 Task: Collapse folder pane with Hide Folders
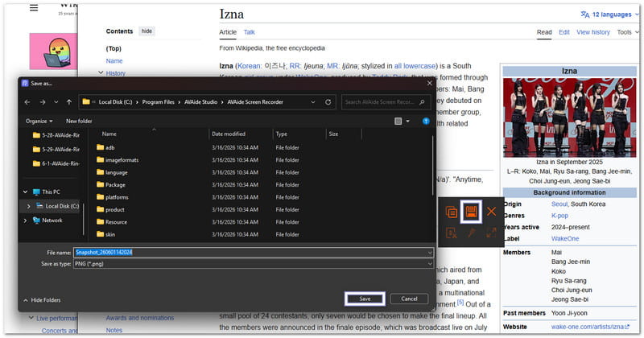[x=42, y=300]
